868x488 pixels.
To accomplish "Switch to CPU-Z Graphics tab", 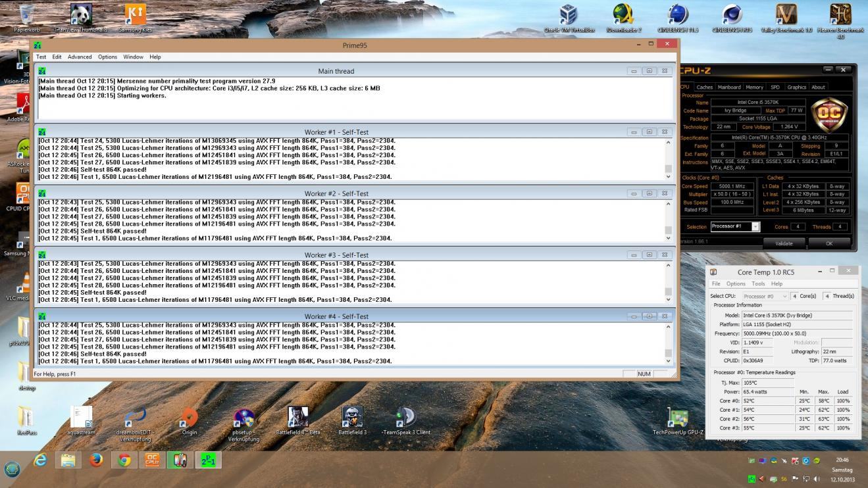I will (796, 87).
